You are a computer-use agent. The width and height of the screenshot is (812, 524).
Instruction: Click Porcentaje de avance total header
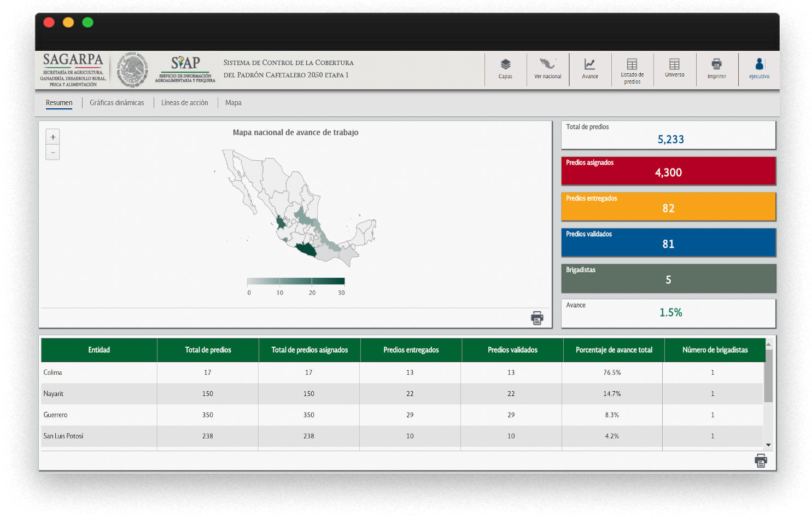614,350
